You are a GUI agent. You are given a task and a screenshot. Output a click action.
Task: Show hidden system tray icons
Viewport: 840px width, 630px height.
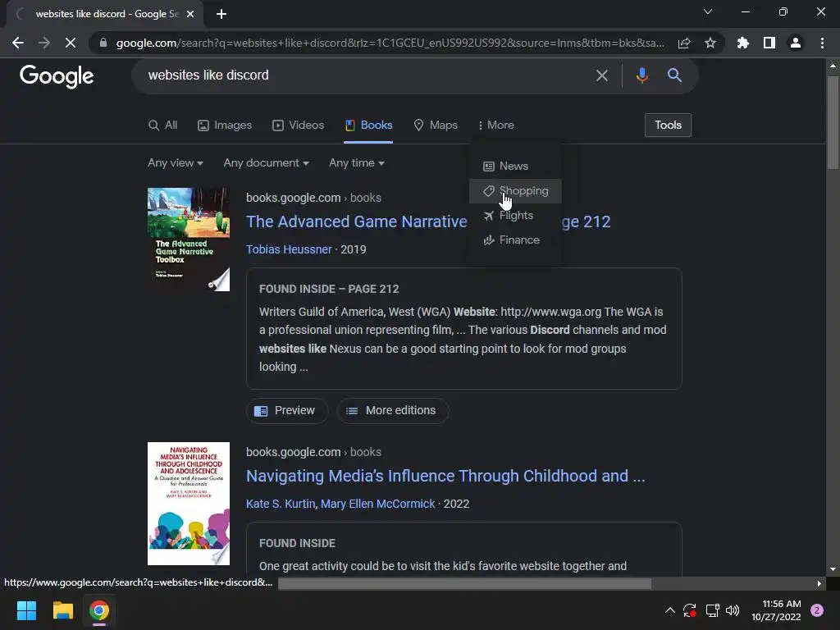pos(669,610)
